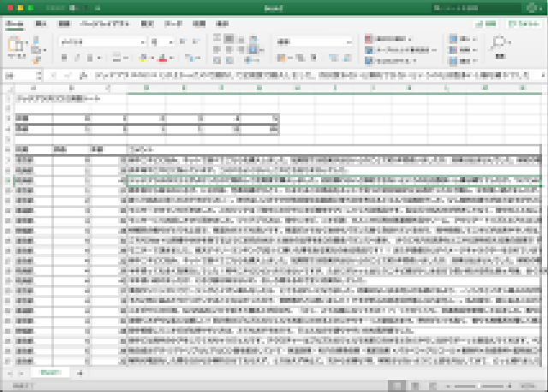Toggle bold formatting in the ribbon
This screenshot has width=548, height=392.
tap(63, 58)
